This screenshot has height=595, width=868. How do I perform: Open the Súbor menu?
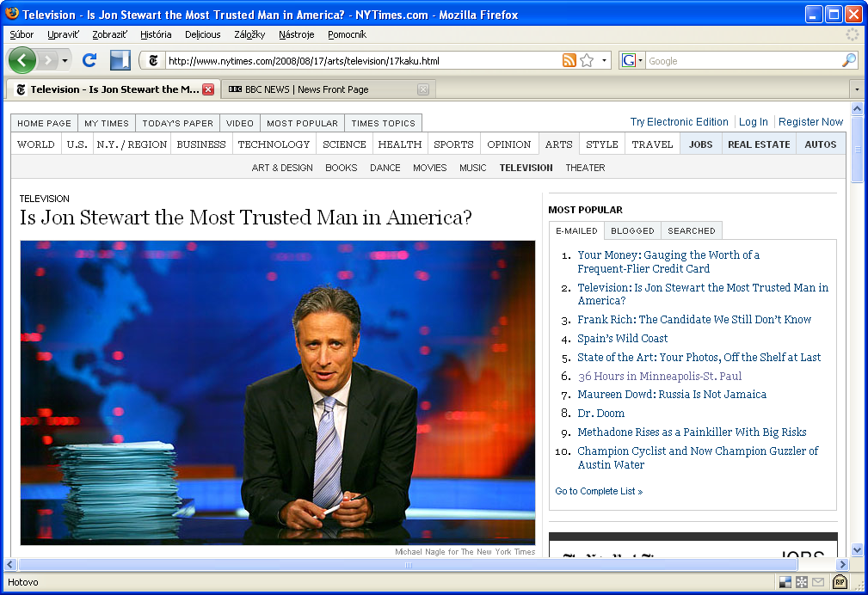click(22, 34)
